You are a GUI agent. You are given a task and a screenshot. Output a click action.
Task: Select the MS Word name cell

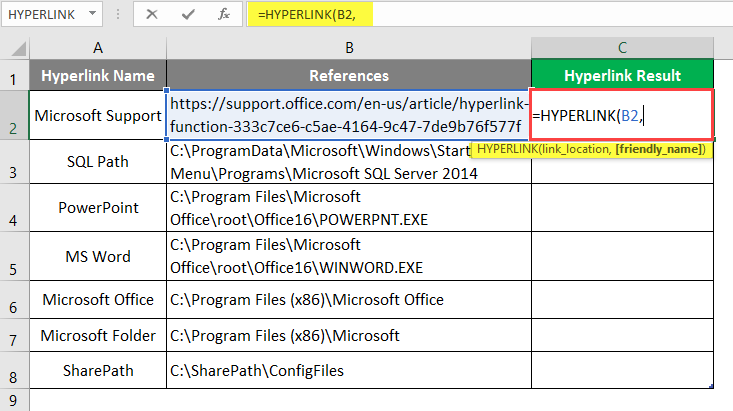coord(98,256)
